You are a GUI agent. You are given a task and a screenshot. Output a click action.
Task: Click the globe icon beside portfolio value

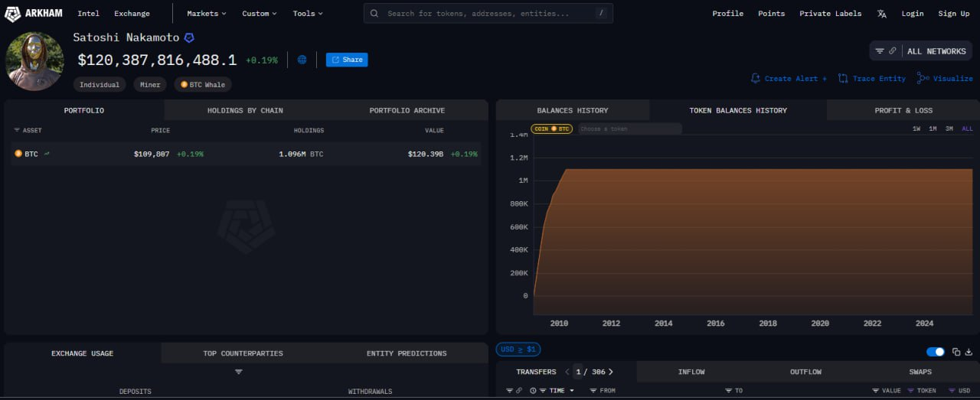[x=302, y=60]
